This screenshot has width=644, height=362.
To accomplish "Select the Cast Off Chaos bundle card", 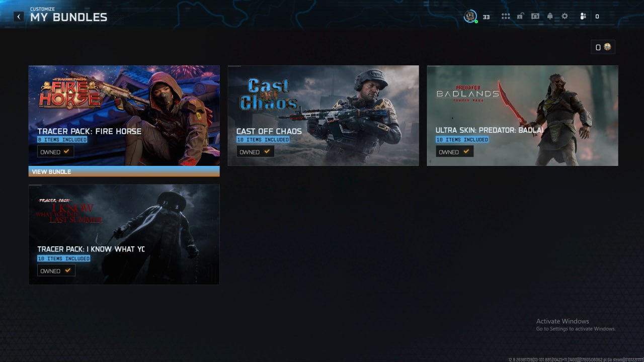I will click(x=323, y=116).
